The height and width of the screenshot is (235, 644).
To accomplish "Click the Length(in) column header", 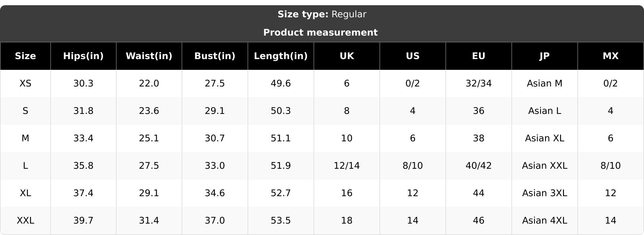I will click(281, 56).
